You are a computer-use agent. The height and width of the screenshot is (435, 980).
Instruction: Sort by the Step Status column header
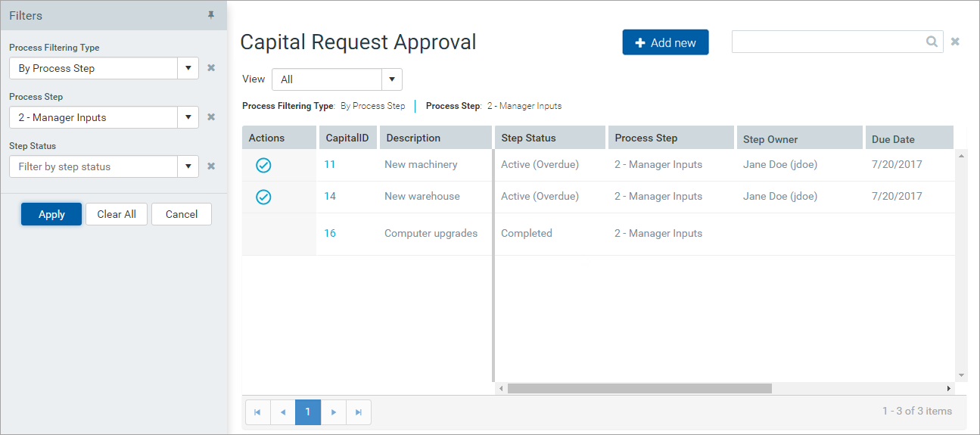pyautogui.click(x=528, y=138)
